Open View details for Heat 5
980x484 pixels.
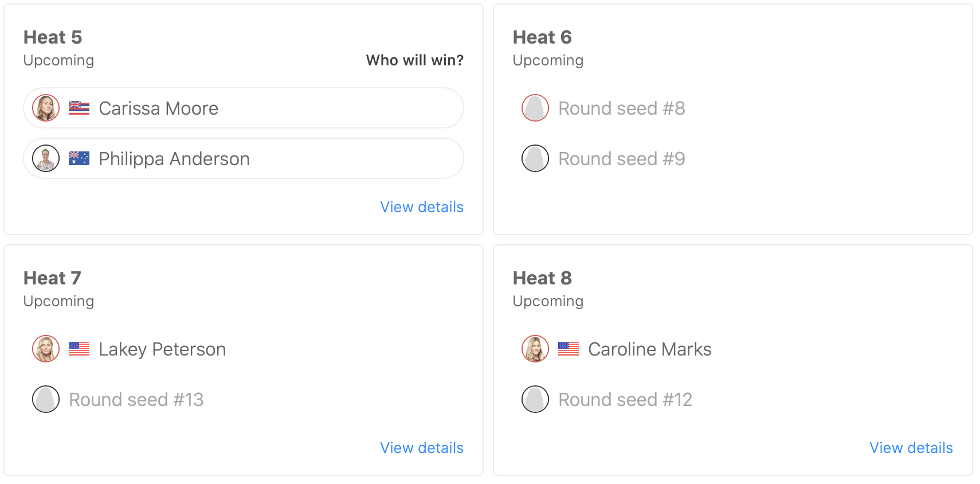pos(422,207)
